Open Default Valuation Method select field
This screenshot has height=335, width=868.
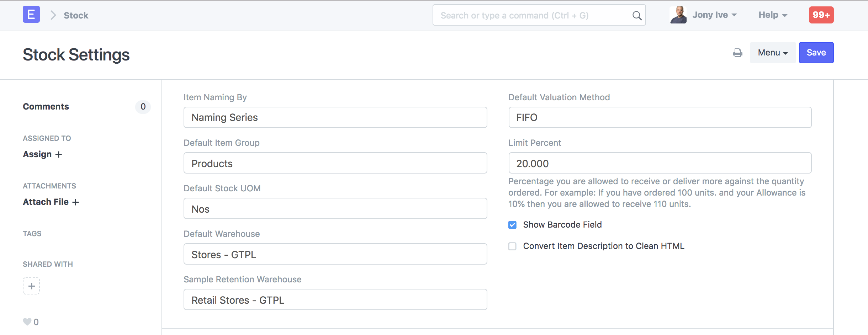coord(660,117)
